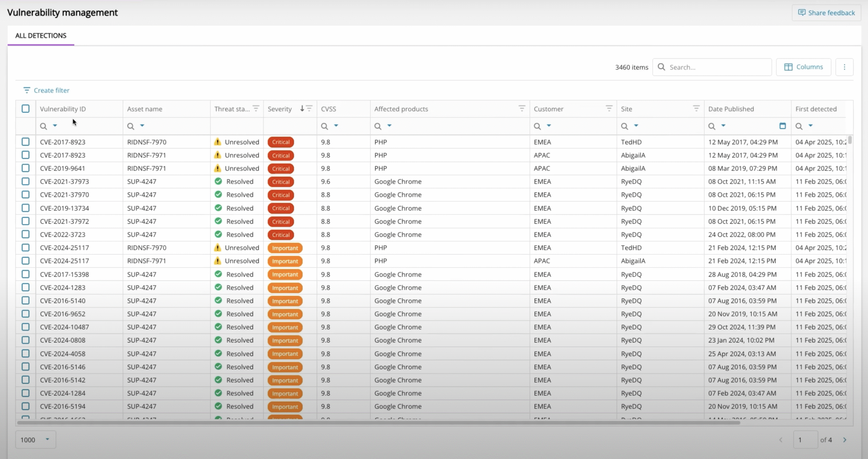Check the row for CVE-2021-37973

pyautogui.click(x=25, y=181)
